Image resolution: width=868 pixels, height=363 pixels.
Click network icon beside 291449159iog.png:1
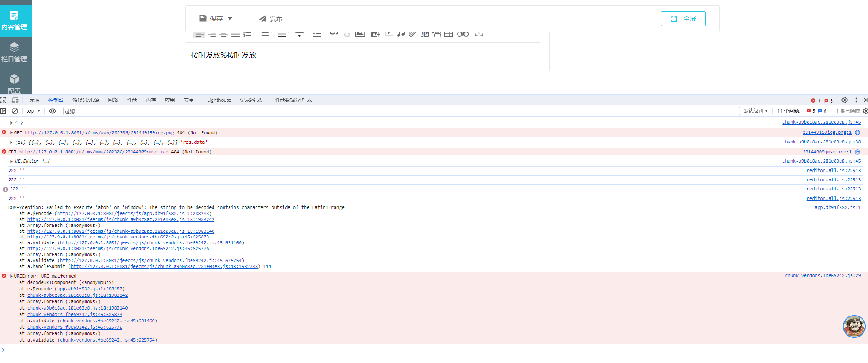pos(857,132)
